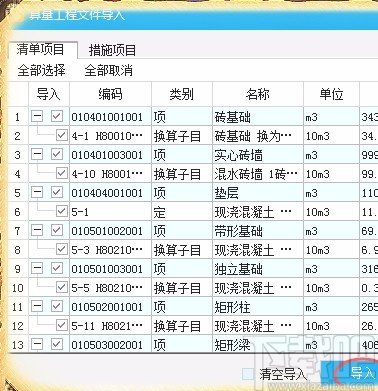Uncheck import box for row 5-3 H80210
378x391 pixels.
click(x=61, y=249)
